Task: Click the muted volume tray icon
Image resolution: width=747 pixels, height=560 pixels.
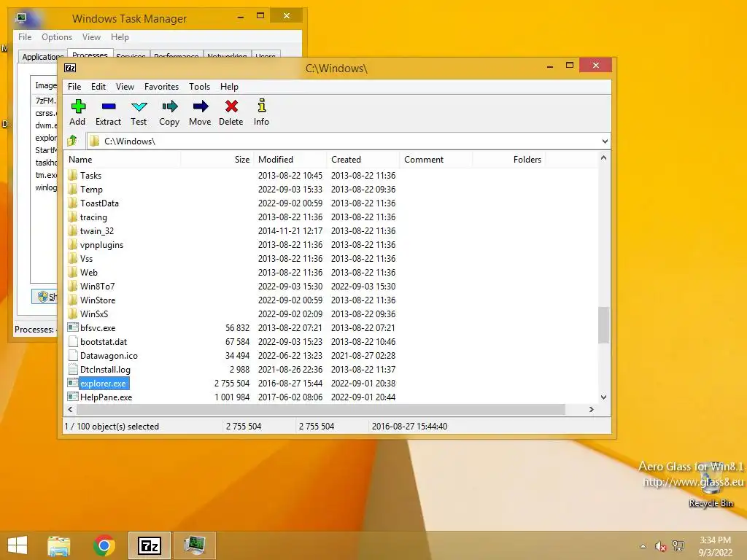Action: click(660, 546)
